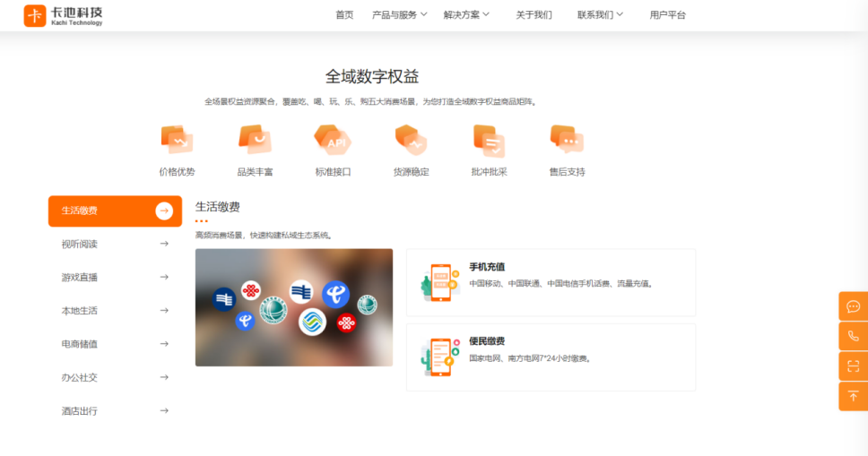Screen dimensions: 868x456
Task: Open the 关于我们 menu item
Action: coord(534,15)
